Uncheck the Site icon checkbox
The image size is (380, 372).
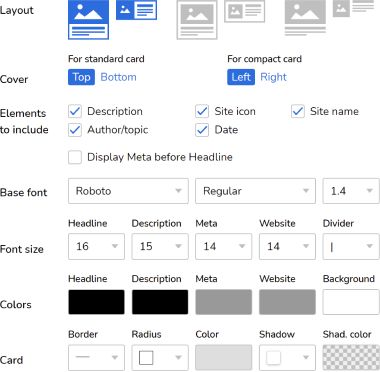click(x=202, y=111)
